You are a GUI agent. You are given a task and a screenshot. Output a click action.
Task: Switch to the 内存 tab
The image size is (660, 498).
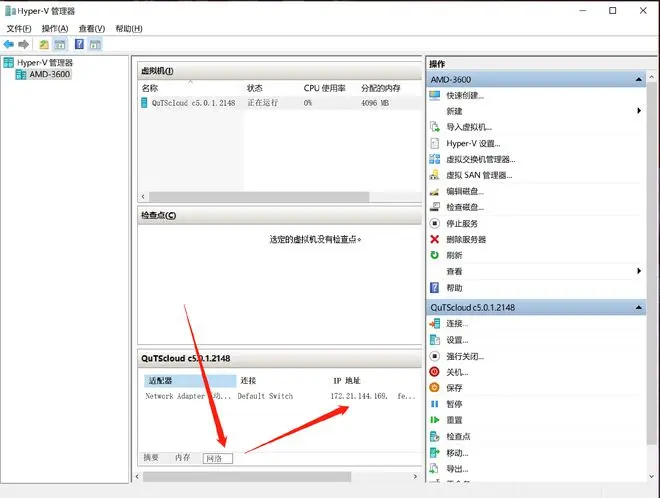[x=183, y=457]
